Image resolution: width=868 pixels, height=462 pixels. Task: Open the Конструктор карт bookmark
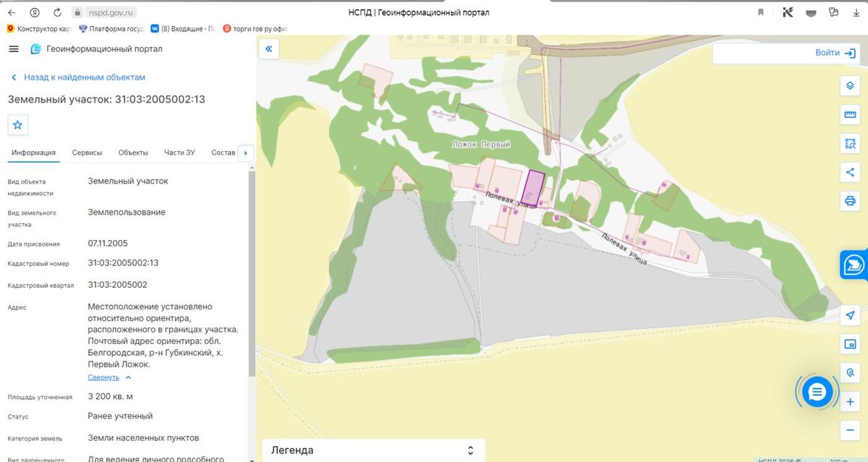click(x=38, y=29)
